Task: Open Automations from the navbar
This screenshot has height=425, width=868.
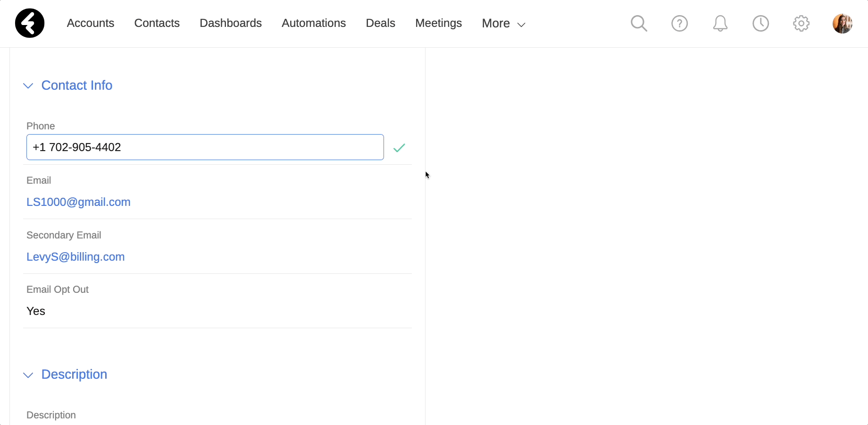Action: pos(314,23)
